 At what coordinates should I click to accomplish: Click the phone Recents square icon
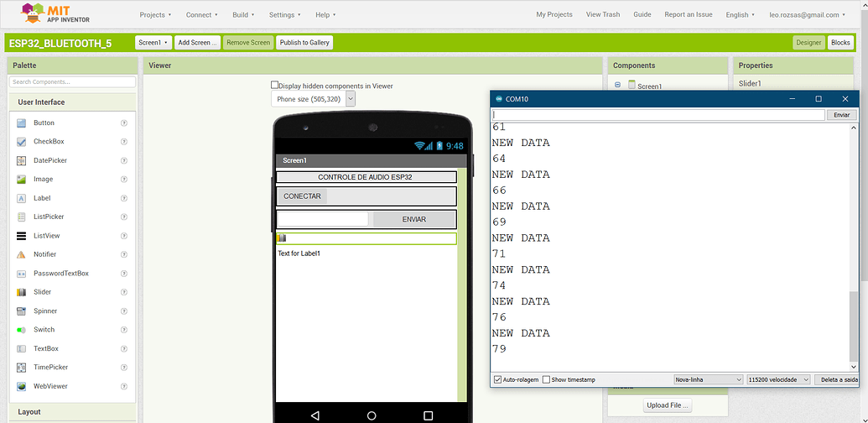click(428, 415)
